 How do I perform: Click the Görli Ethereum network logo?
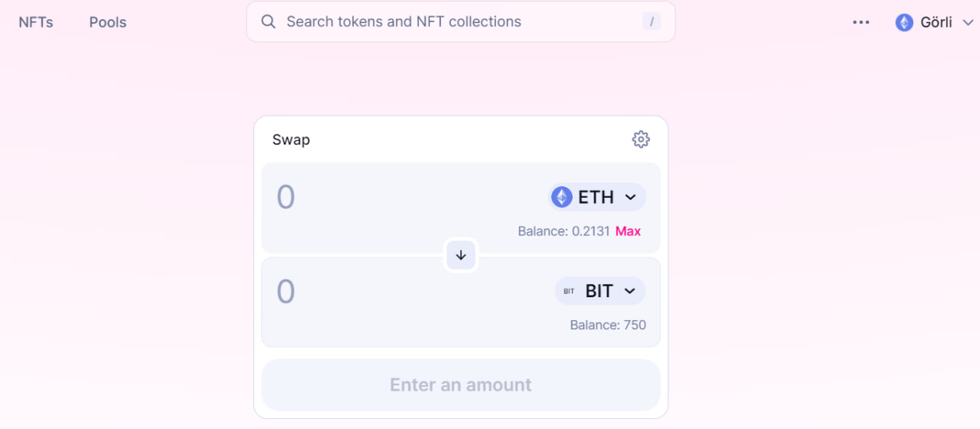pyautogui.click(x=904, y=22)
